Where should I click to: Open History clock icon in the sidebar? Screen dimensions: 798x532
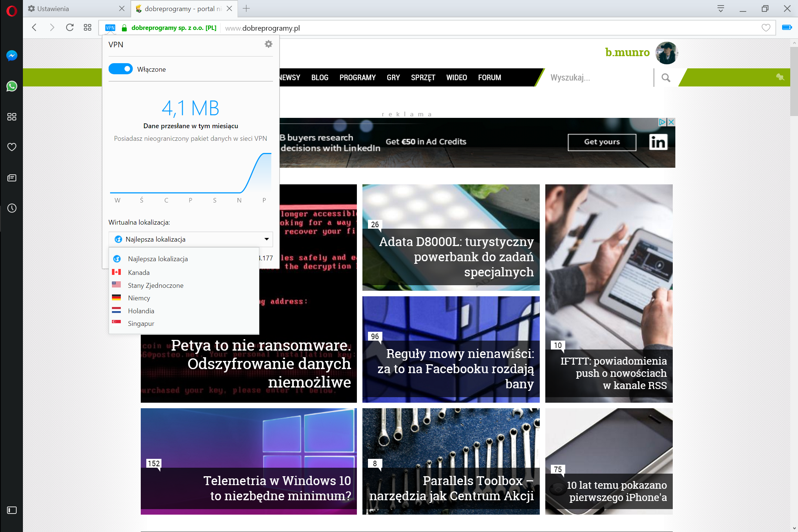point(11,208)
